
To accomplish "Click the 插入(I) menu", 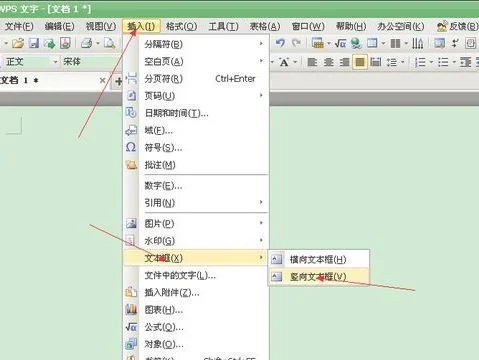I will coord(141,26).
